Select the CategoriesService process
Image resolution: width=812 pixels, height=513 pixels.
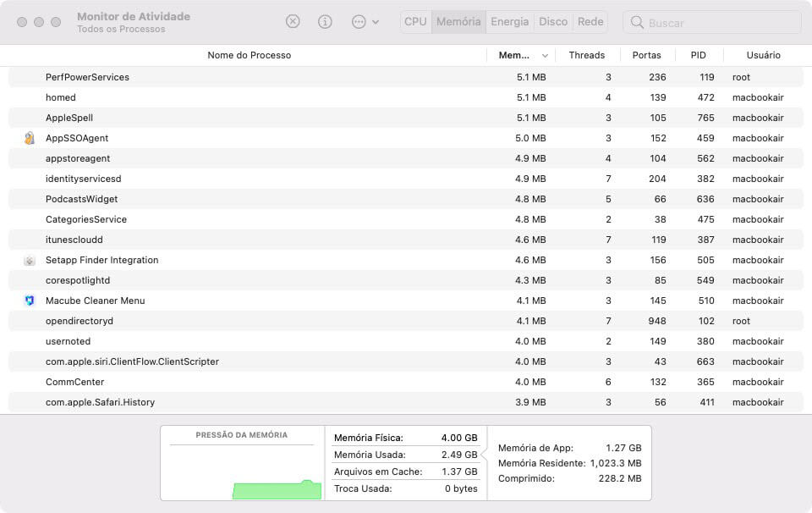pos(405,219)
